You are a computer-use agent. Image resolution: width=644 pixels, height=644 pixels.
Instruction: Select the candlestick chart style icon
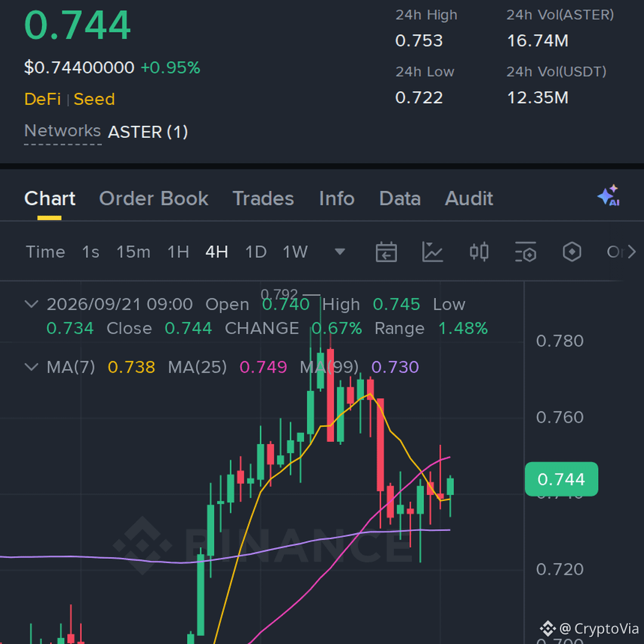pos(479,252)
